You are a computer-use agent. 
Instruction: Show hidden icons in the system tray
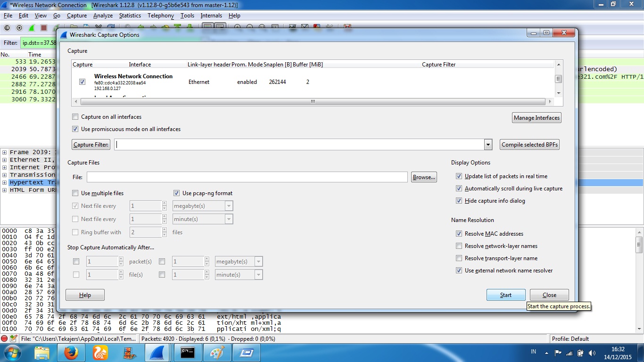[x=547, y=353]
